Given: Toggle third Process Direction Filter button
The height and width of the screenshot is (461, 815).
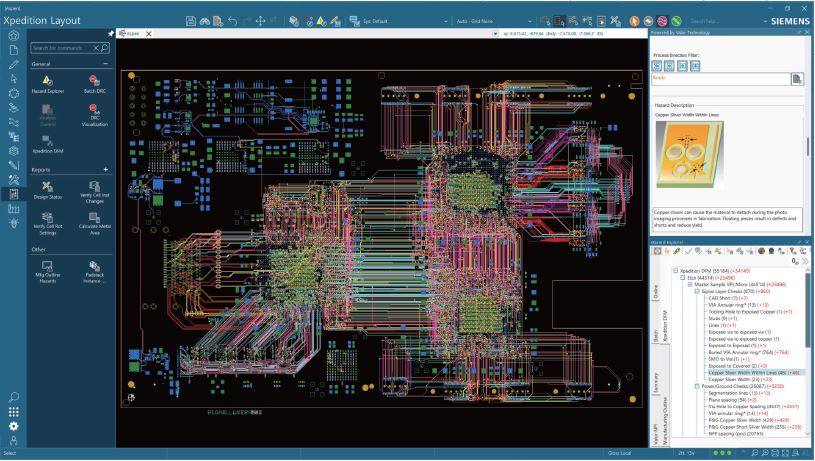Looking at the screenshot, I should pos(682,65).
